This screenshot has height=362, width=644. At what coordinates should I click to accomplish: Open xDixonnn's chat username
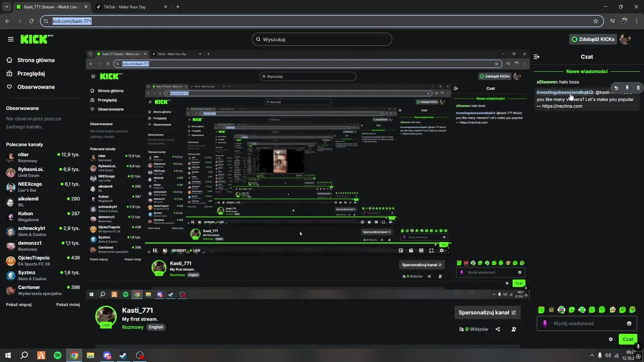pyautogui.click(x=547, y=81)
